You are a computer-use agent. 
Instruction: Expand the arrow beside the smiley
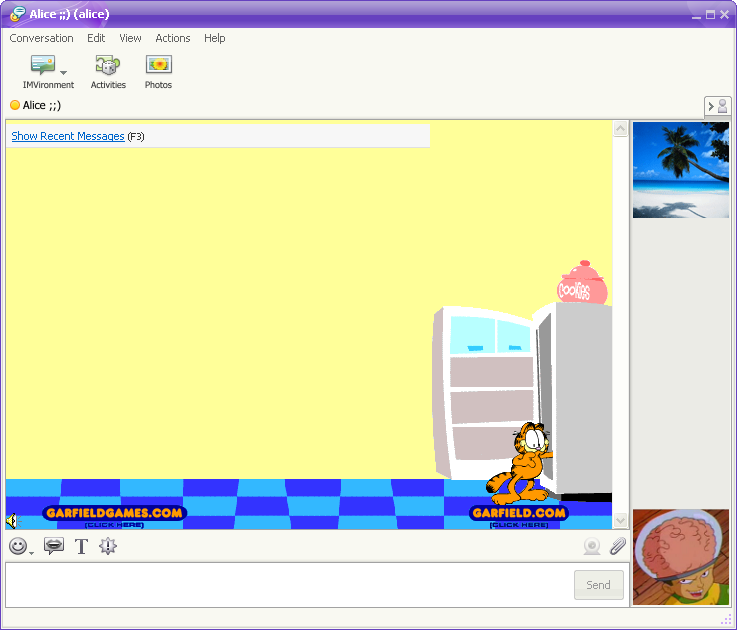click(x=32, y=552)
